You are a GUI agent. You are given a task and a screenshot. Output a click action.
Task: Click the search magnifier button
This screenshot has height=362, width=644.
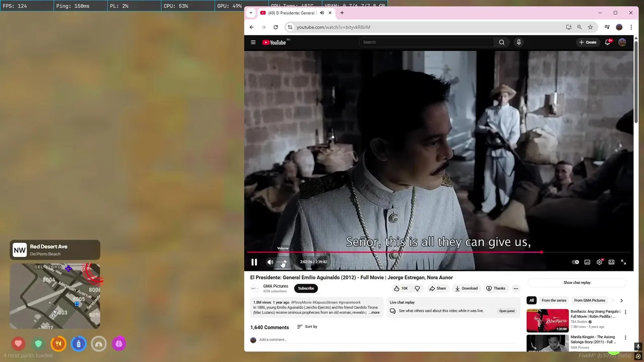(x=502, y=42)
